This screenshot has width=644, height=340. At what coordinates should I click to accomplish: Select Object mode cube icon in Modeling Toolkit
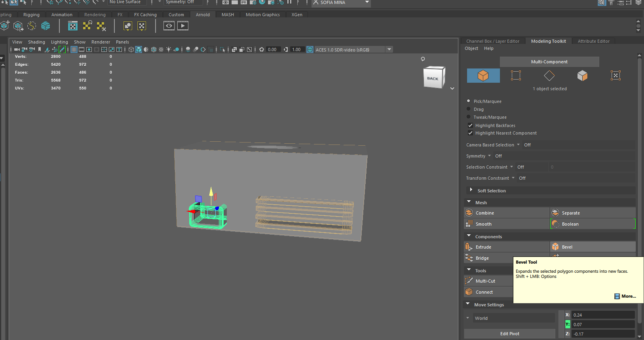(x=483, y=76)
